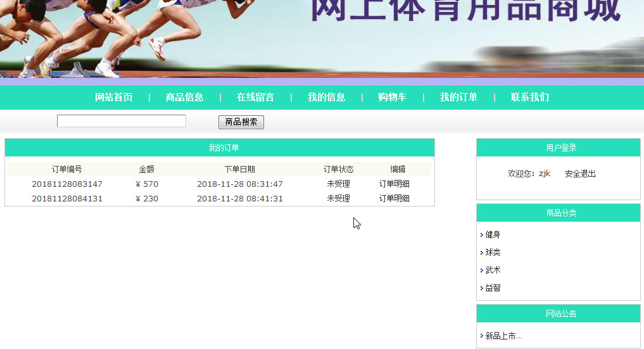The image size is (644, 349).
Task: Click 未受理 status of the ¥ 570 order
Action: pos(338,184)
